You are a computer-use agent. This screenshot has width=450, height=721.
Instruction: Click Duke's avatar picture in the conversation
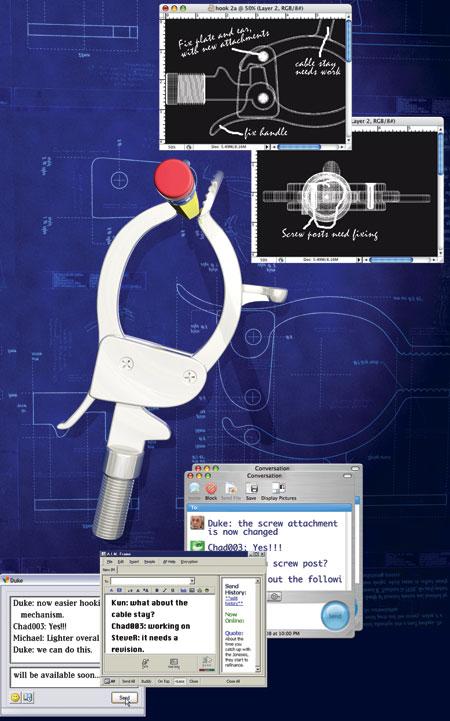pyautogui.click(x=197, y=523)
